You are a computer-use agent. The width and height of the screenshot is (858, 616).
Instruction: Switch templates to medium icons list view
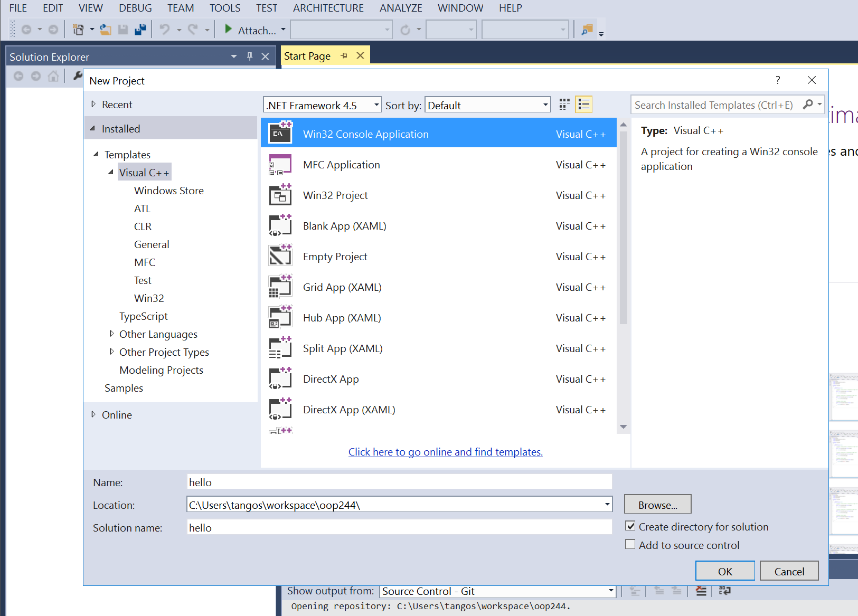coord(583,105)
